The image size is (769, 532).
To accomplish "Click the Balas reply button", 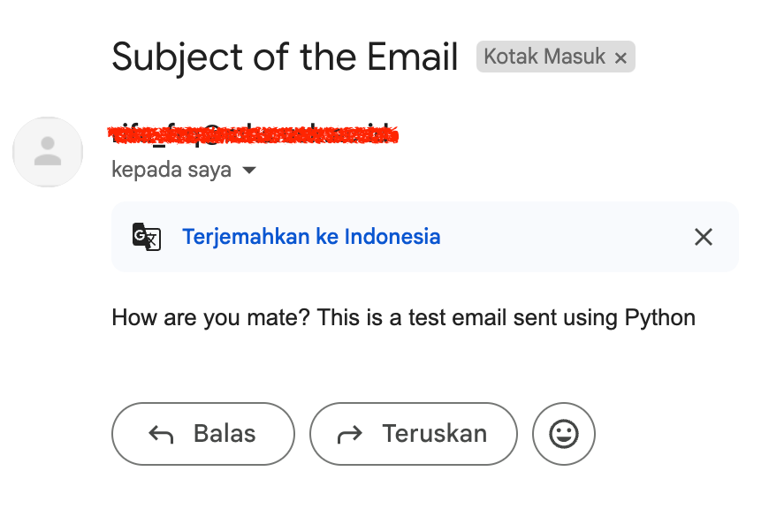I will 203,434.
